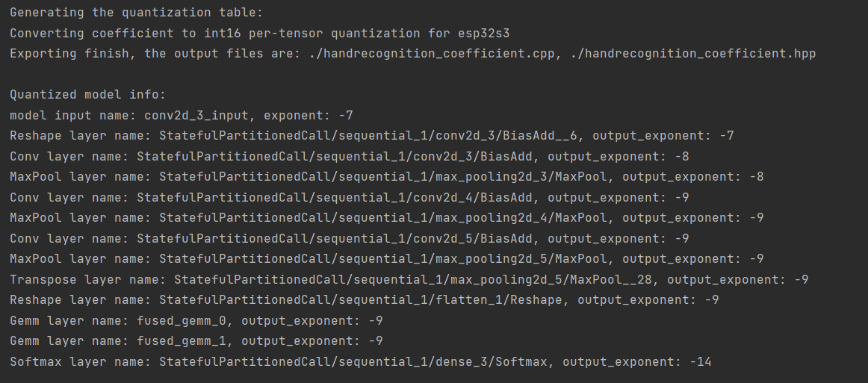The image size is (868, 383).
Task: Click the max_pooling2d_3/MaxPool layer line
Action: (x=387, y=177)
